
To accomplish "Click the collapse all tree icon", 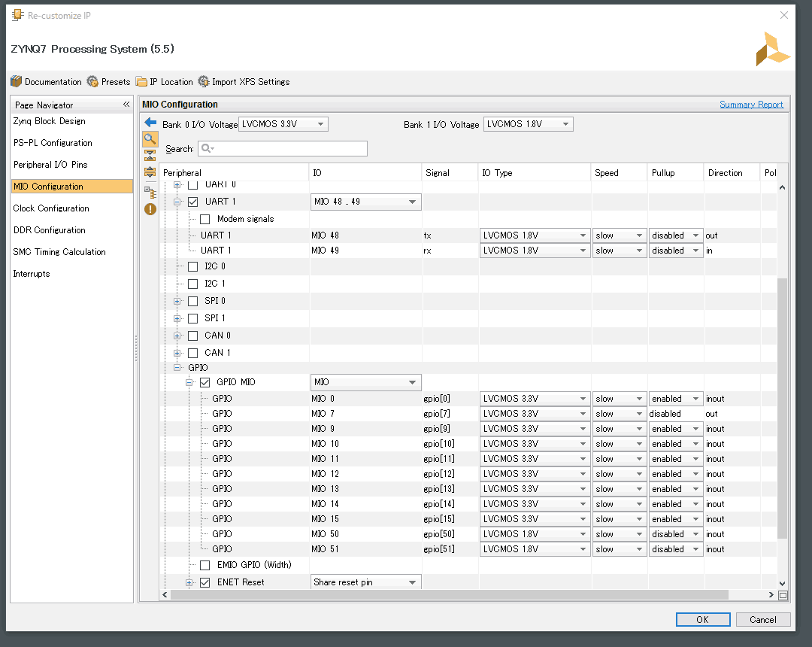I will 150,155.
